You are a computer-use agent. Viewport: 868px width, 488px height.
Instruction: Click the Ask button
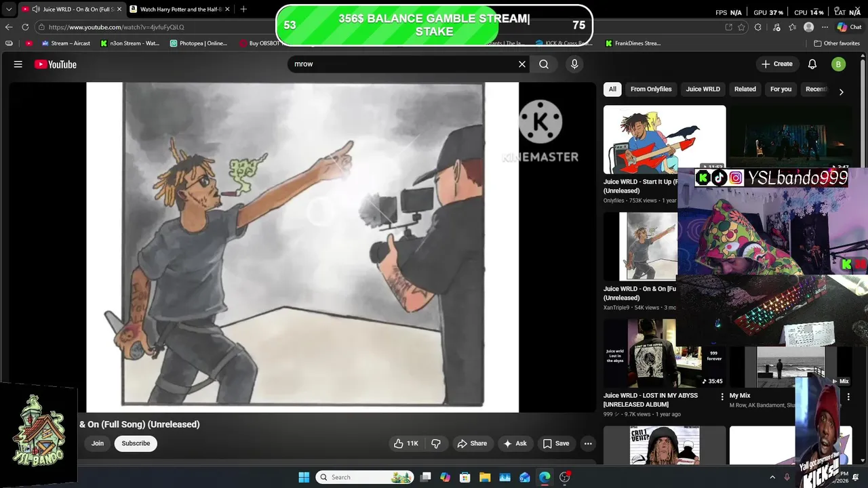click(514, 443)
